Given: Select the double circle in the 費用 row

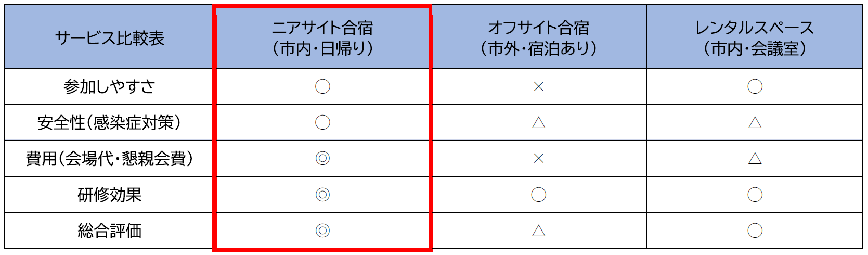Looking at the screenshot, I should click(x=322, y=159).
